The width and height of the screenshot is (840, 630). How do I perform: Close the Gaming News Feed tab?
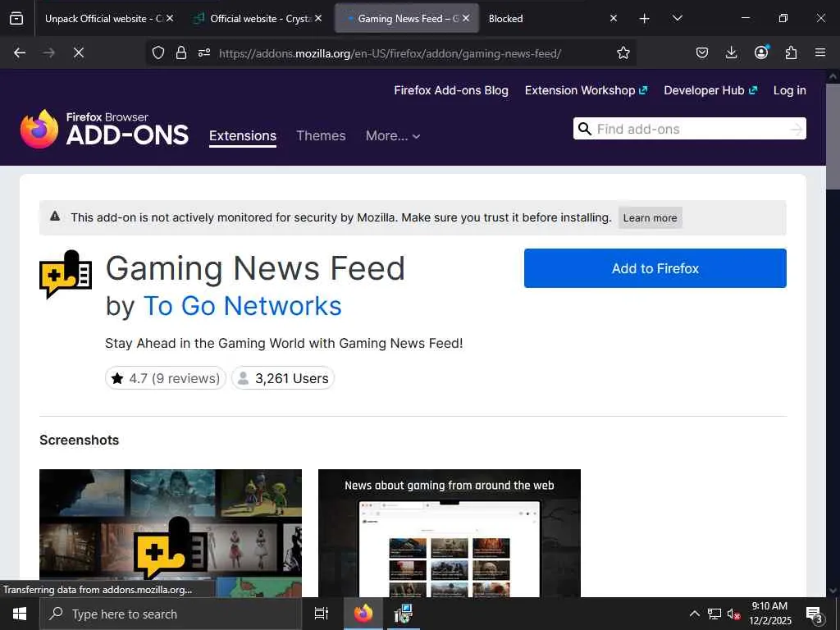[x=466, y=18]
